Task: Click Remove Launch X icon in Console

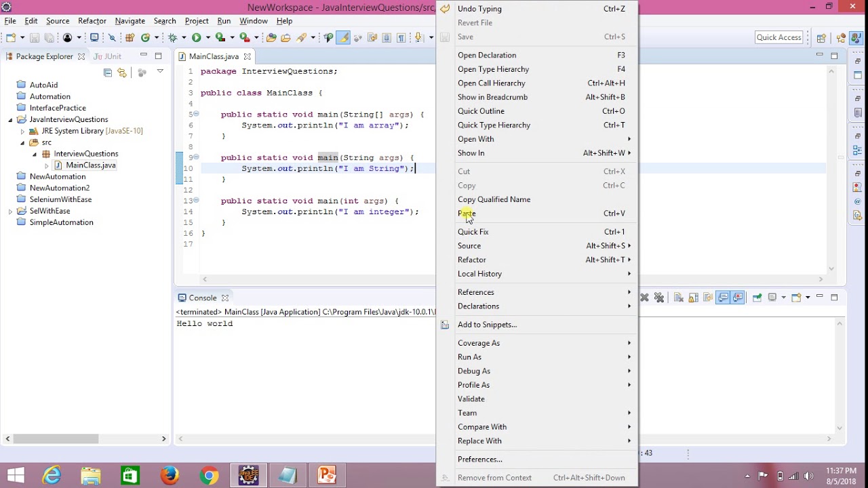Action: pos(644,298)
